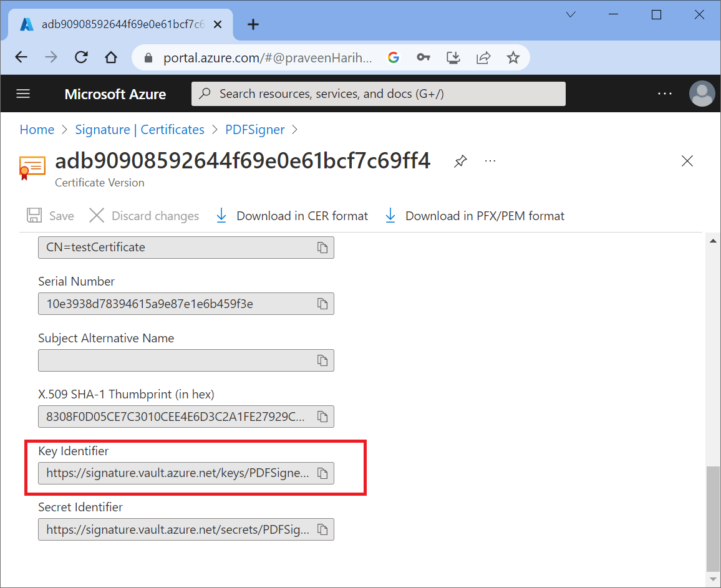Copy the CN=testCertificate subject value
The image size is (721, 588).
(322, 248)
